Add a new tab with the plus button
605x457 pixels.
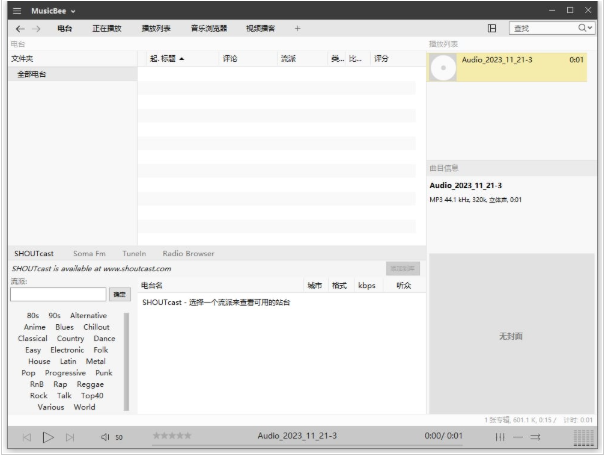(297, 29)
